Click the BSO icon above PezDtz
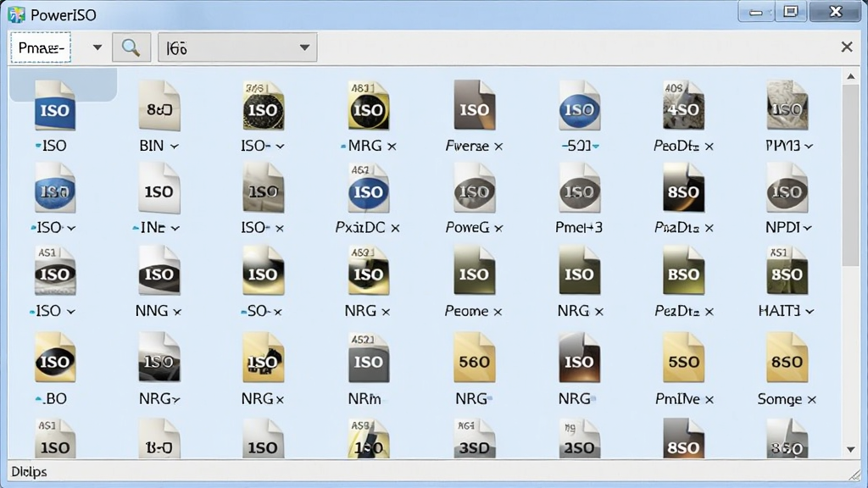This screenshot has width=868, height=488. pyautogui.click(x=684, y=270)
